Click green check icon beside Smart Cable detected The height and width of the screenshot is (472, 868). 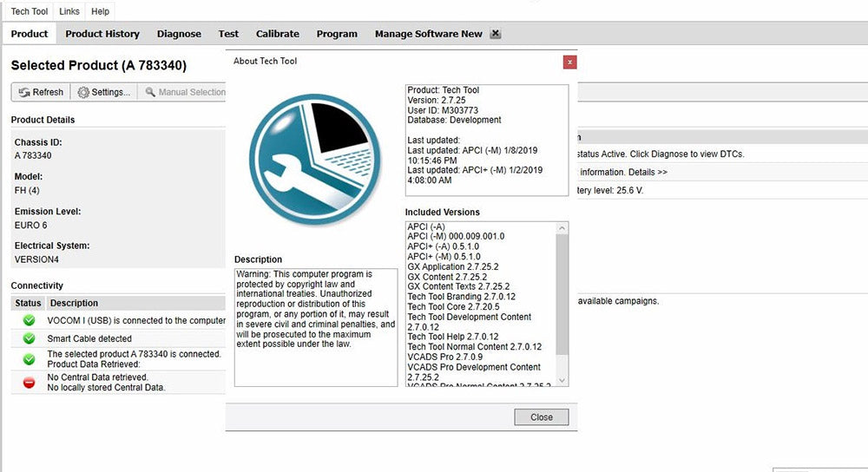[29, 339]
